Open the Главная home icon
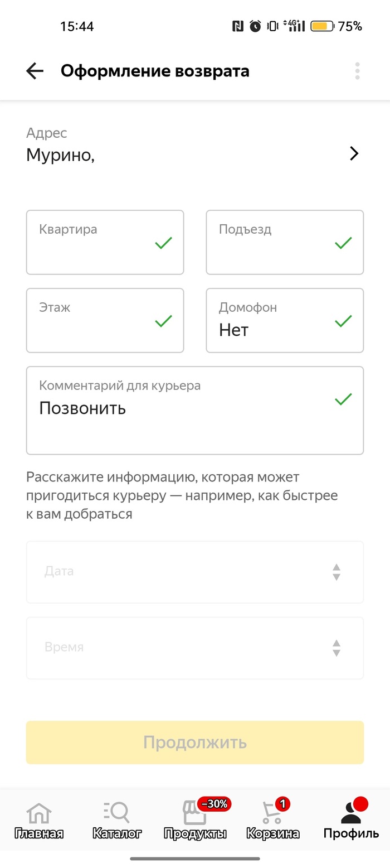 (x=39, y=814)
